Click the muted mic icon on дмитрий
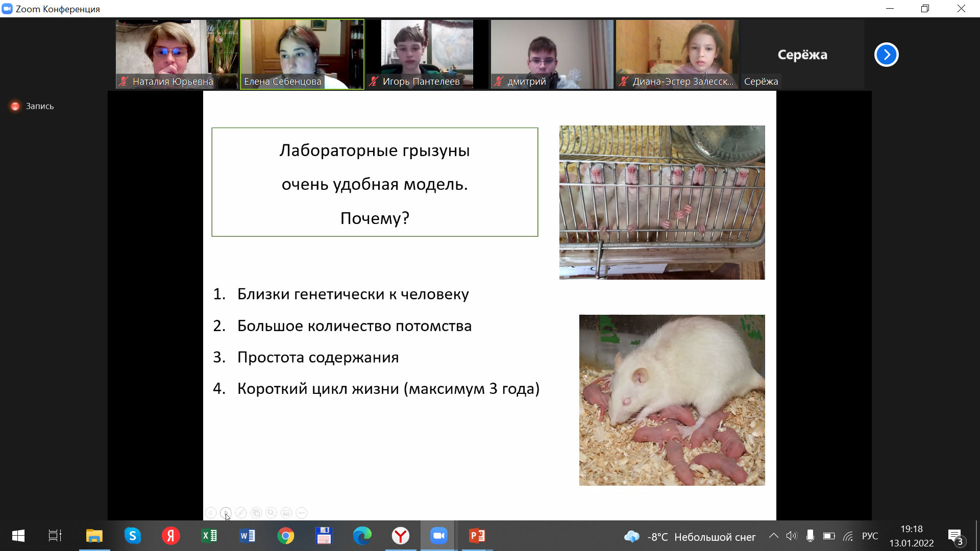The width and height of the screenshot is (980, 551). 499,81
